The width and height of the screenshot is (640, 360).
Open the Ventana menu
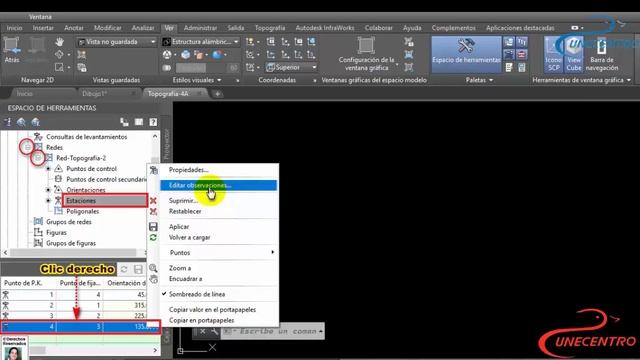tap(40, 17)
